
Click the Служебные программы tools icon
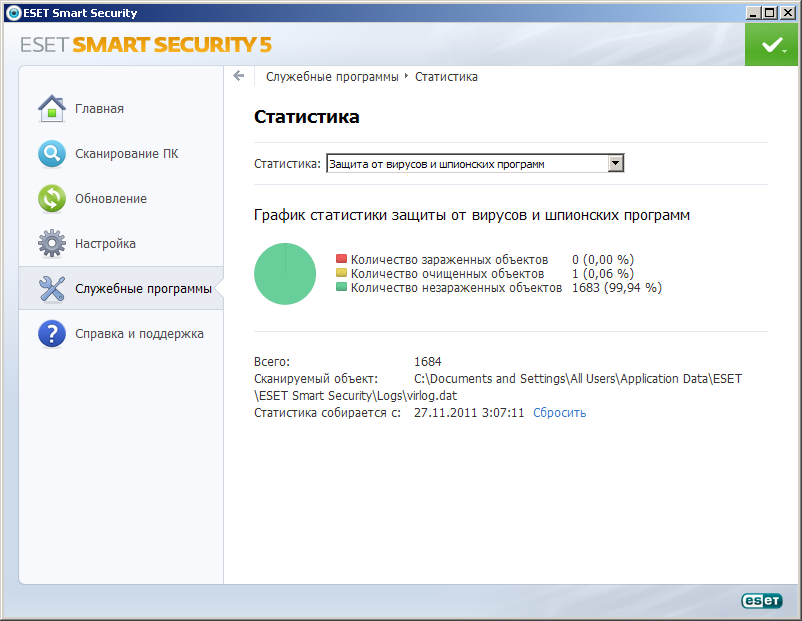[x=51, y=289]
